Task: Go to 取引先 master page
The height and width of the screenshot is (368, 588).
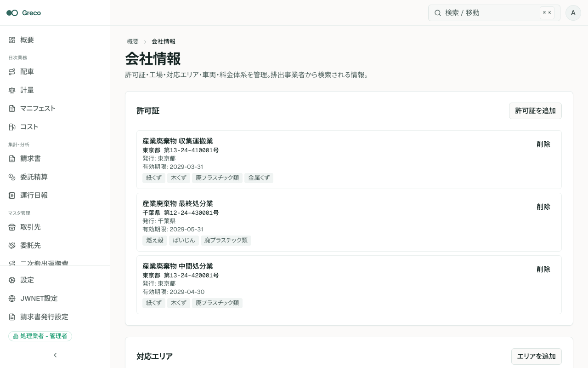Action: point(55,227)
